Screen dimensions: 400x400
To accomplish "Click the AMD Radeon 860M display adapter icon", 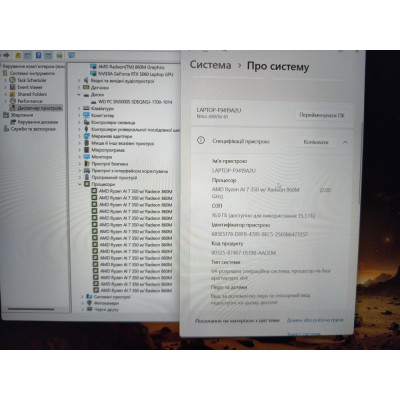I will pos(93,67).
